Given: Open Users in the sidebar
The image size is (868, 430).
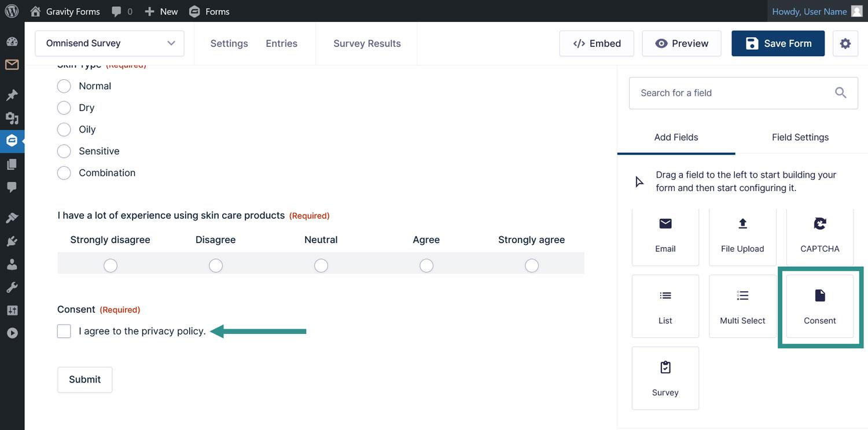Looking at the screenshot, I should (12, 264).
